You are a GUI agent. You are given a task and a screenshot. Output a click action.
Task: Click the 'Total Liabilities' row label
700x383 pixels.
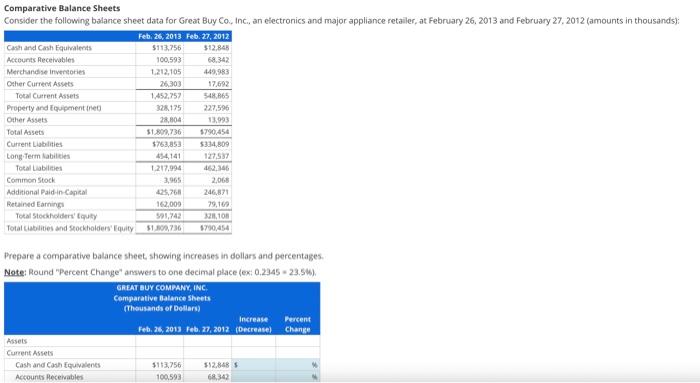[39, 168]
